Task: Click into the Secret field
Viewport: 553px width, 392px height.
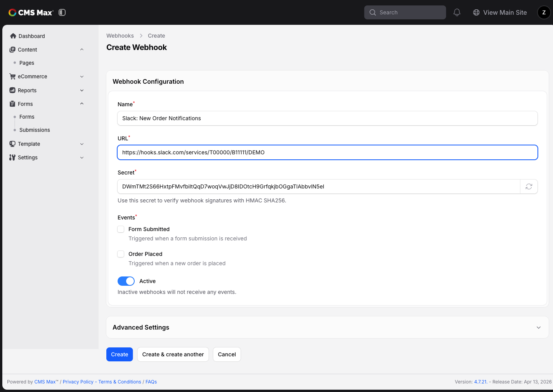Action: [x=319, y=187]
